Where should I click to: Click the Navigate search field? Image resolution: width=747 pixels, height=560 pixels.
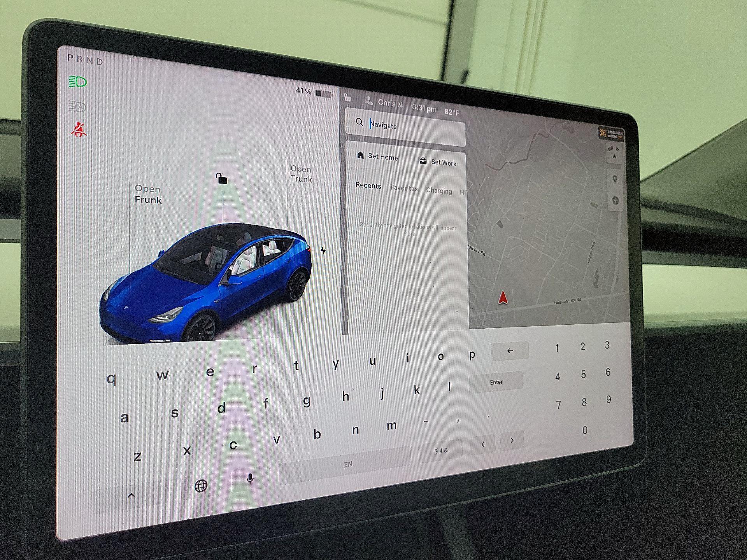tap(405, 127)
